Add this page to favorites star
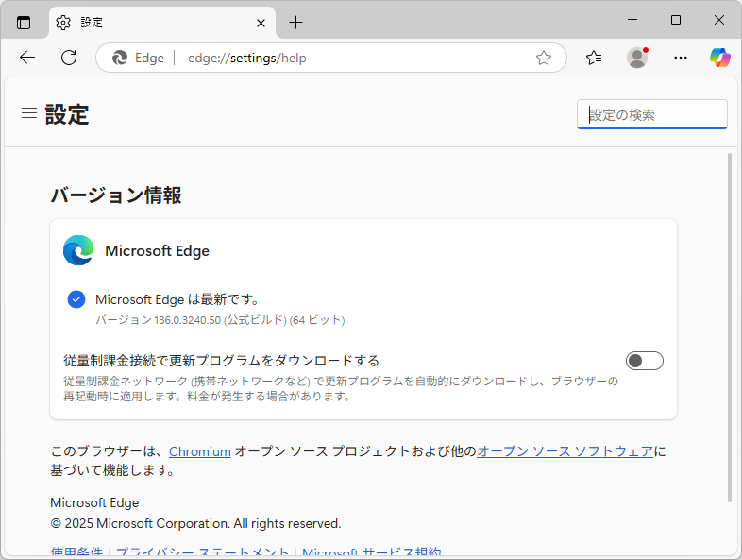This screenshot has height=560, width=742. click(544, 58)
